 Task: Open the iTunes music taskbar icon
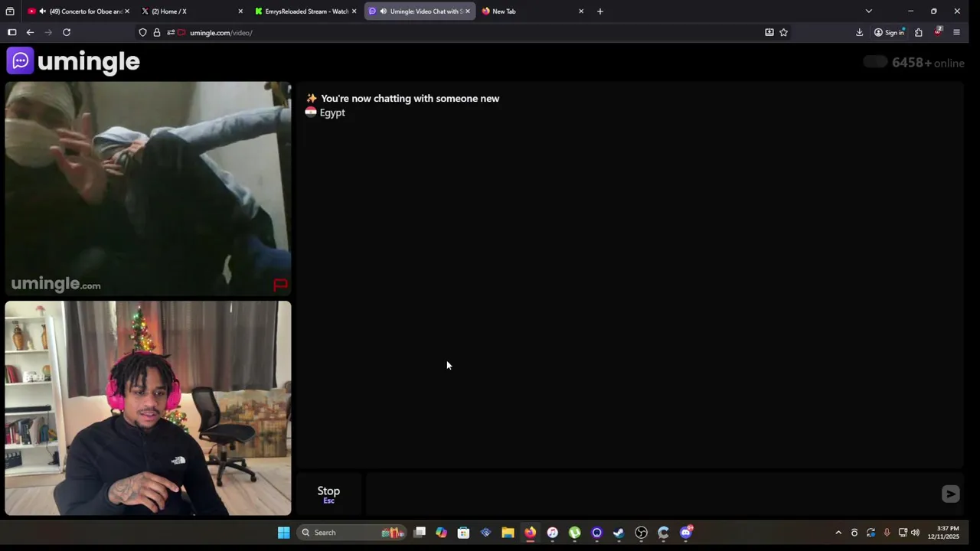(x=552, y=533)
